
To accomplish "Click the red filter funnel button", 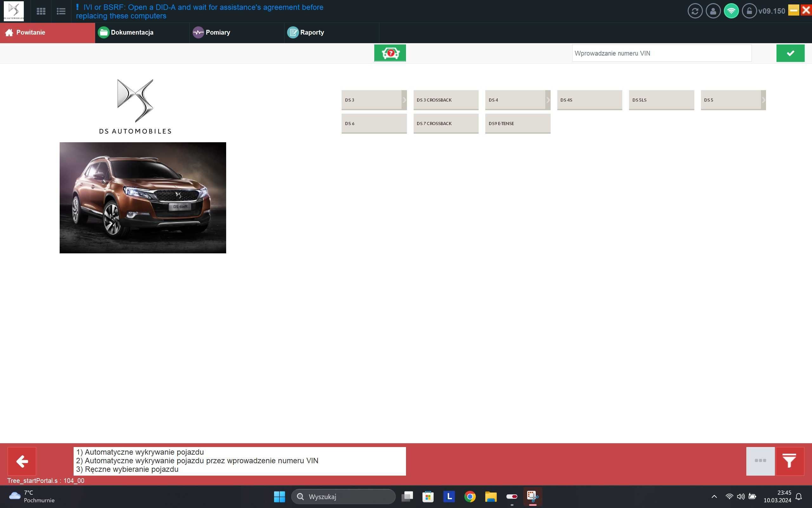I will [789, 461].
